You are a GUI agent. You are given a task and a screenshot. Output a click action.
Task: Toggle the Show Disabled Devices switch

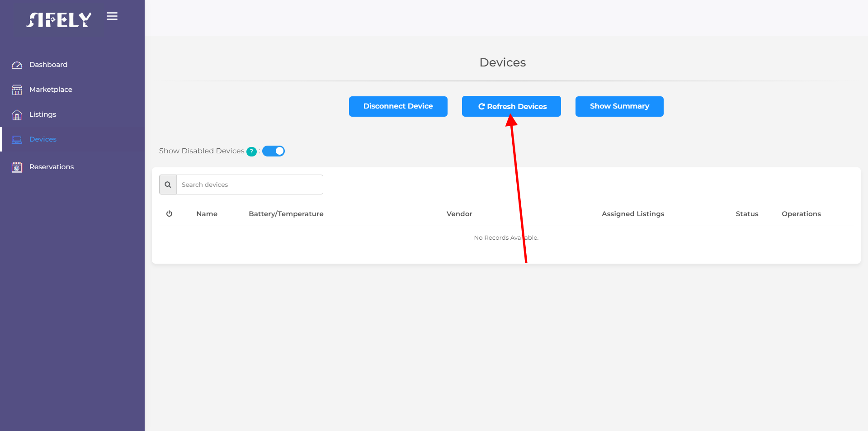coord(274,151)
